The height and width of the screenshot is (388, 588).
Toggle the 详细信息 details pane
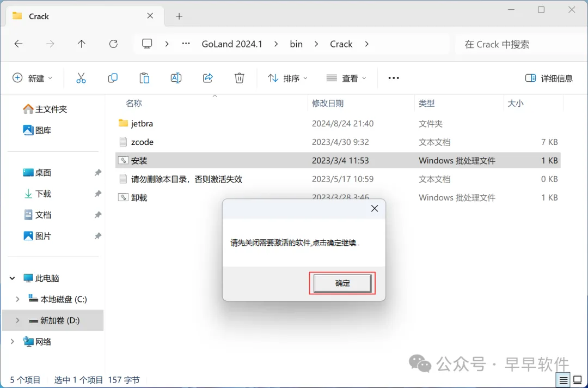tap(549, 78)
